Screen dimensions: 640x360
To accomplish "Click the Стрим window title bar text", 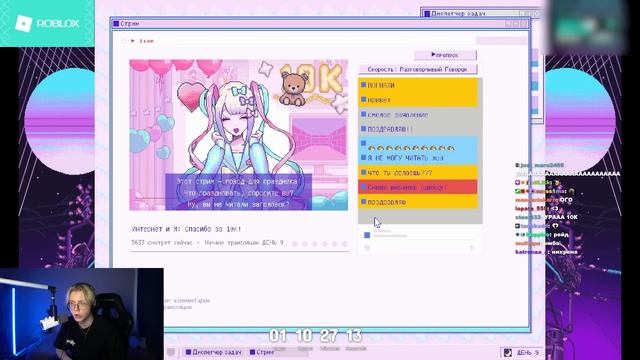I will [130, 24].
